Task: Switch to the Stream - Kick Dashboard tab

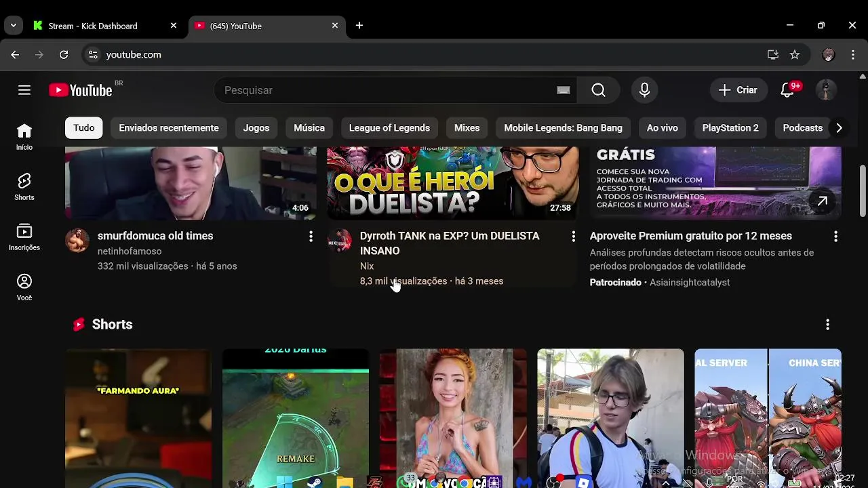Action: click(x=93, y=26)
